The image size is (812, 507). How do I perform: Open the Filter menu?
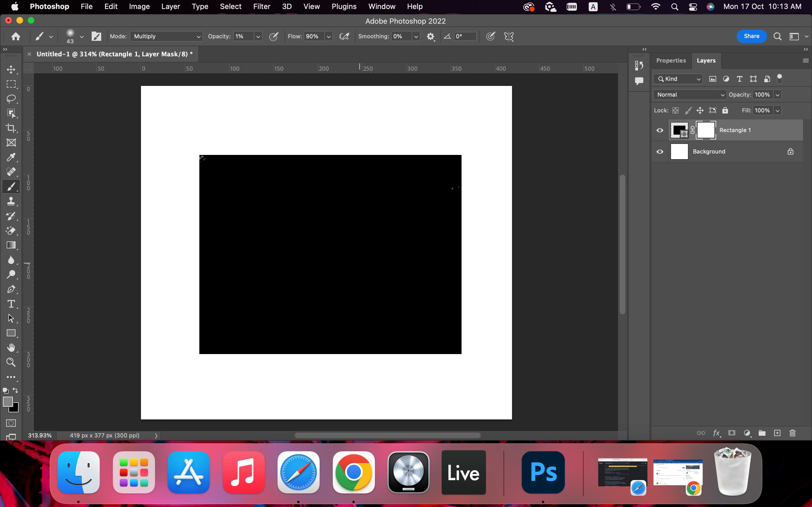pyautogui.click(x=261, y=6)
